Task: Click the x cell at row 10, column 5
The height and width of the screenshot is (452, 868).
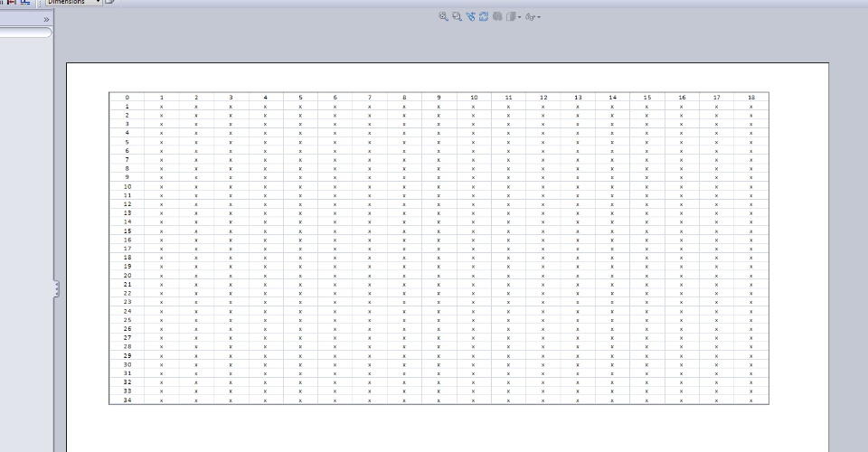Action: 300,186
